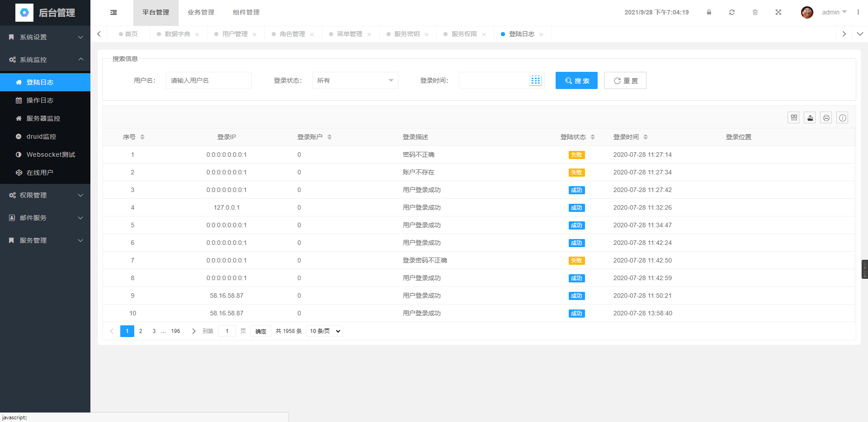Select 在线用户 in sidebar
Screen dimensions: 868x422
(x=45, y=173)
